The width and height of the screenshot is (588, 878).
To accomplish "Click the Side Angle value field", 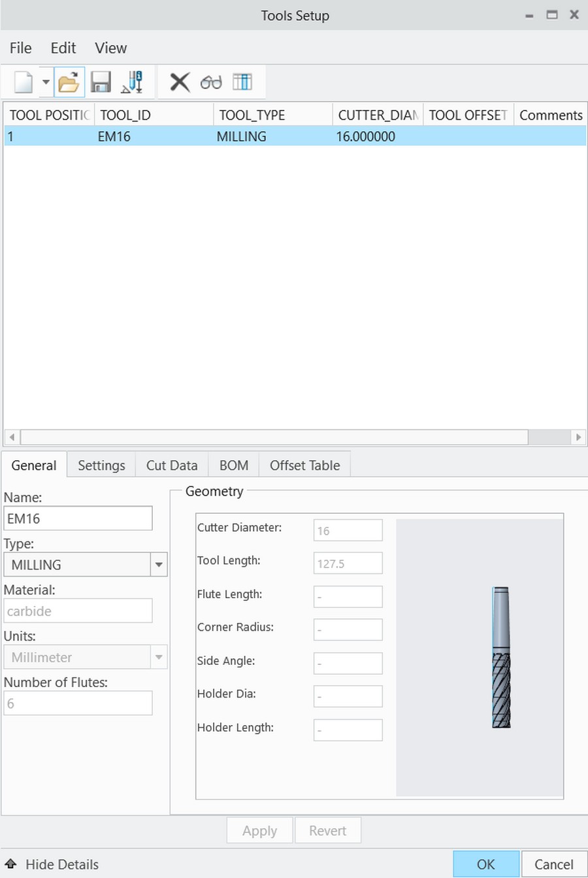I will click(x=348, y=663).
